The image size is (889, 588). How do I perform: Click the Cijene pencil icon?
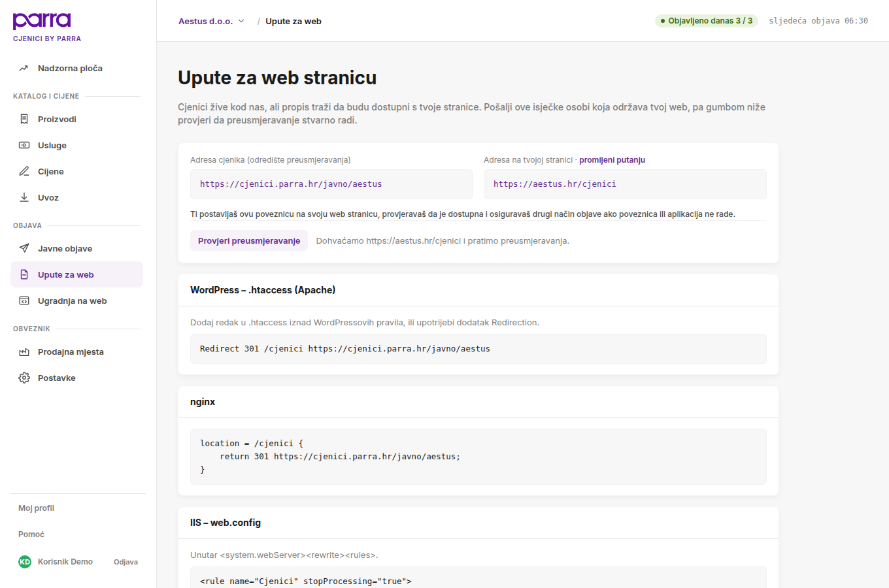coord(24,171)
